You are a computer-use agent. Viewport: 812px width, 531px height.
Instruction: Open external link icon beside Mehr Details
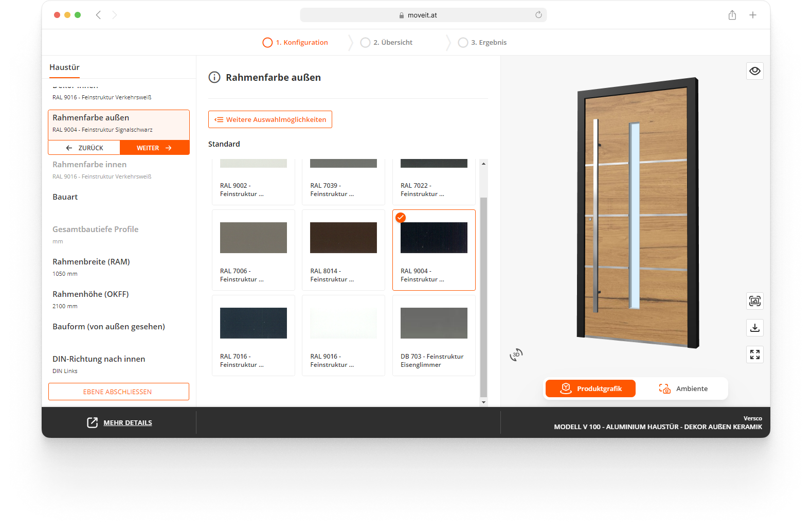(x=92, y=422)
